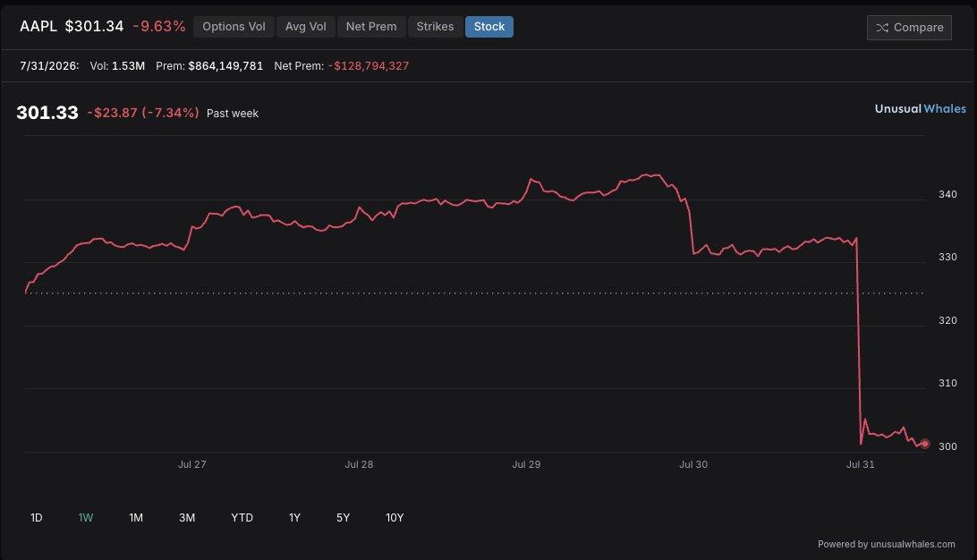Select YTD chart range
This screenshot has height=560, width=977.
242,518
